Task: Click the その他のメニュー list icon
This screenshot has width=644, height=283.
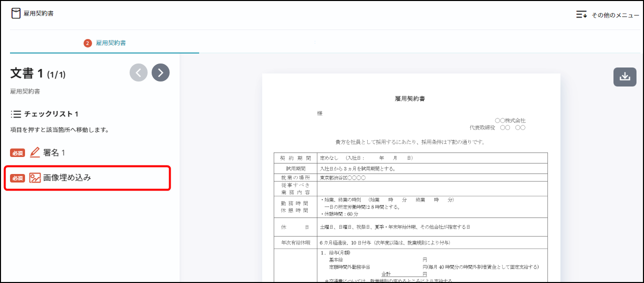Action: pos(581,14)
